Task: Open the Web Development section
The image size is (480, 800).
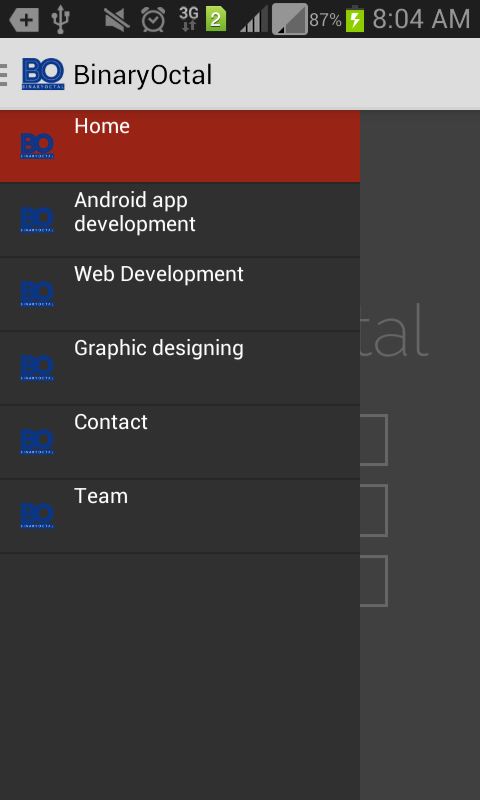Action: coord(180,294)
